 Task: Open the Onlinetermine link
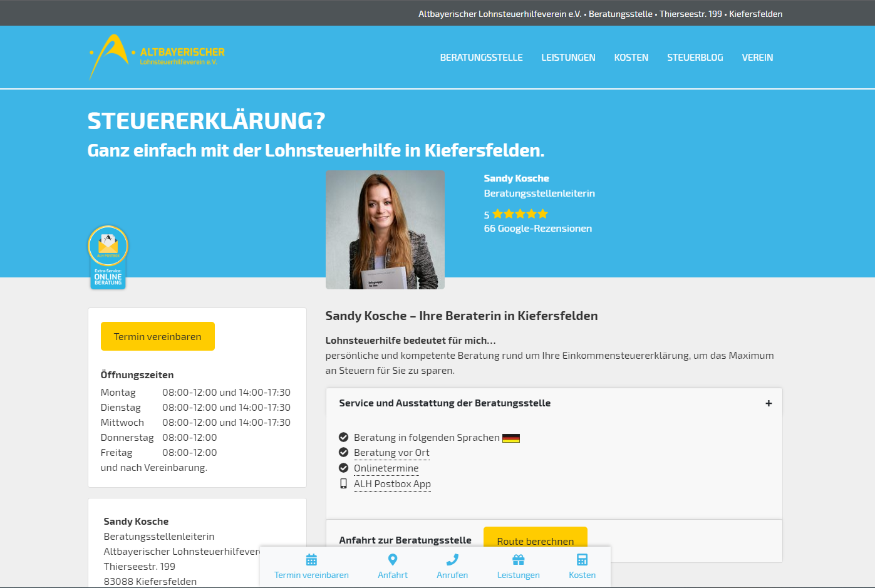tap(386, 468)
